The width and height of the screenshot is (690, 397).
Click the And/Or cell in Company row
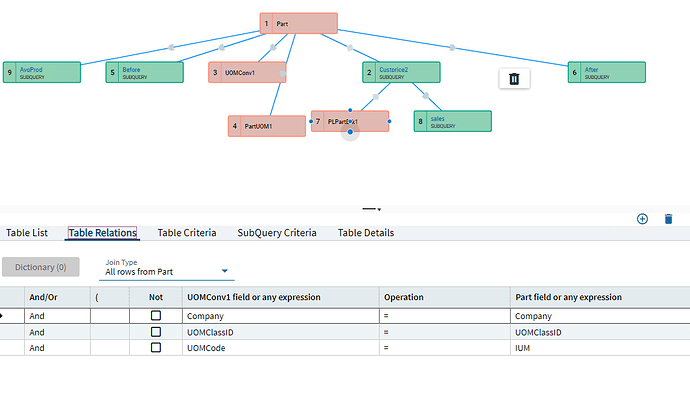point(57,316)
